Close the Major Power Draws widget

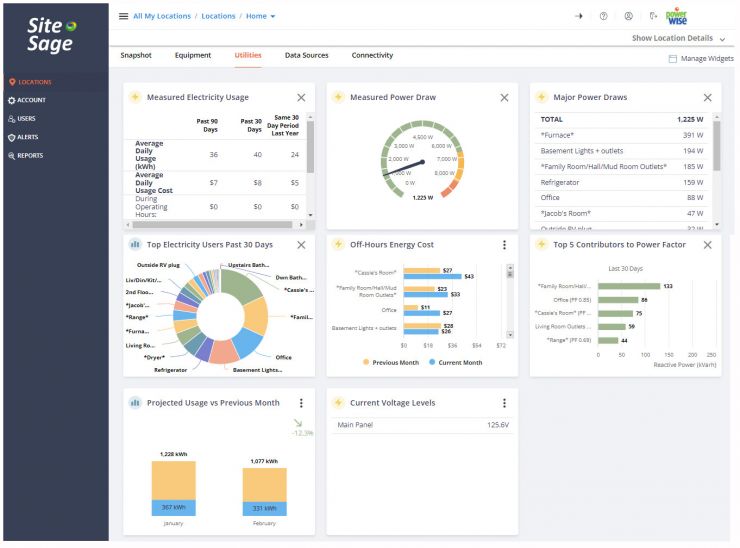[707, 98]
